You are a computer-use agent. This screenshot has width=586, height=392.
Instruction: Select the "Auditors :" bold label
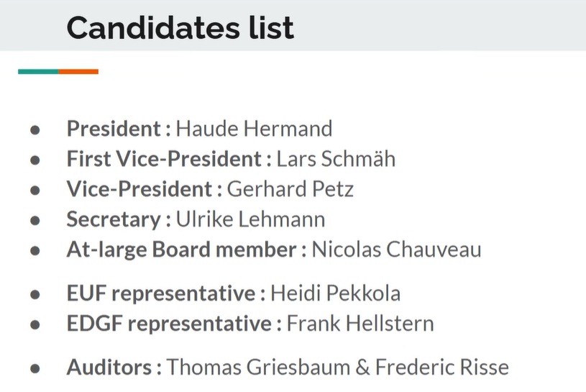[x=114, y=368]
